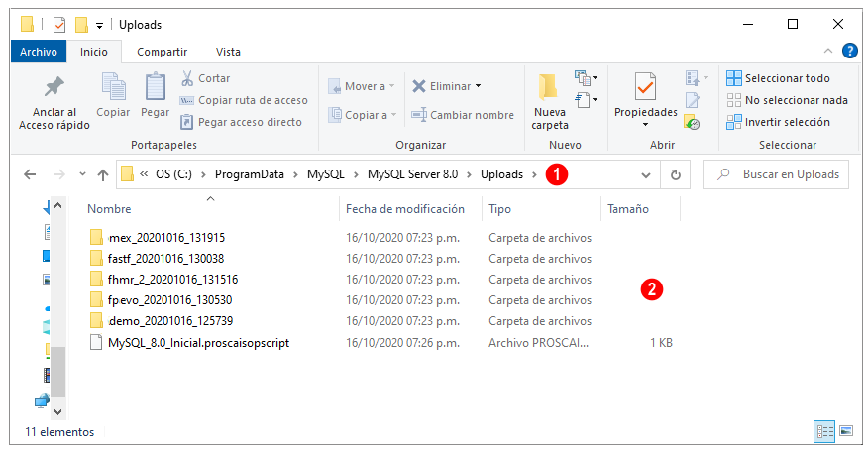Screen dimensions: 868x454
Task: Expand the Eliminar dropdown arrow
Action: 479,86
